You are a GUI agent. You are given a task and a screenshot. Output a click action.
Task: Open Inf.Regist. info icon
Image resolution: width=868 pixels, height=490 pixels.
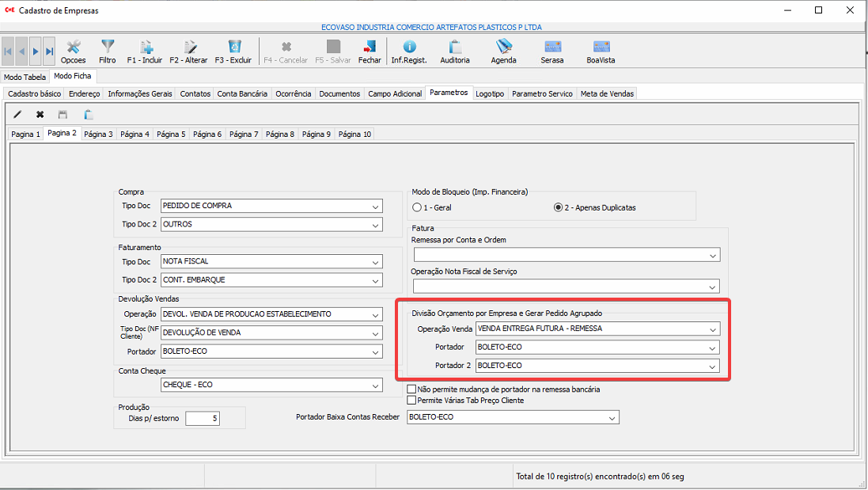tap(409, 47)
